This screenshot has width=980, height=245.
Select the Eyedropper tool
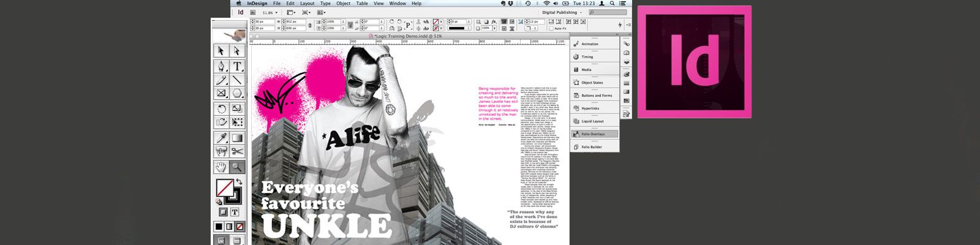(221, 138)
